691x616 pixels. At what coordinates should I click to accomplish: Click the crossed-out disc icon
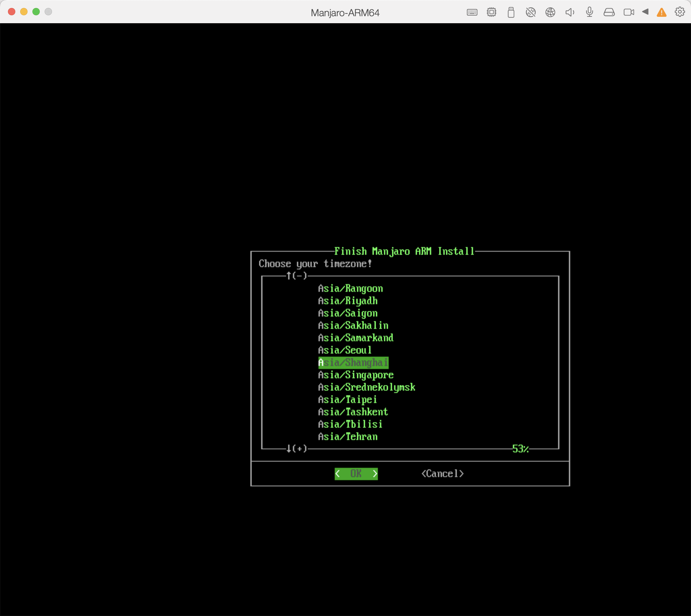tap(531, 13)
